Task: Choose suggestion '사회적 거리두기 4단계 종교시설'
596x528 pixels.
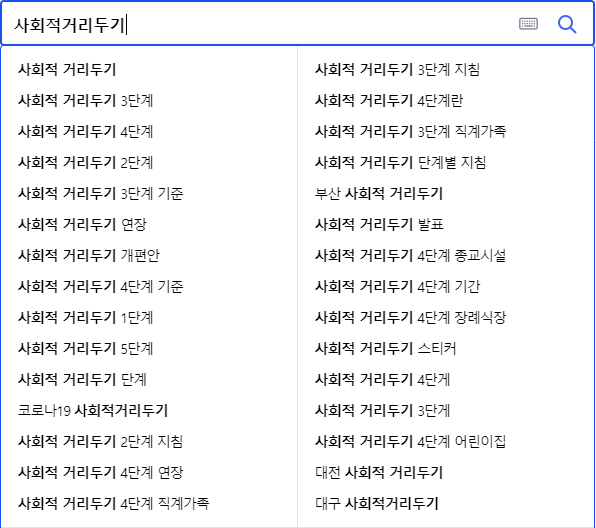Action: (411, 255)
